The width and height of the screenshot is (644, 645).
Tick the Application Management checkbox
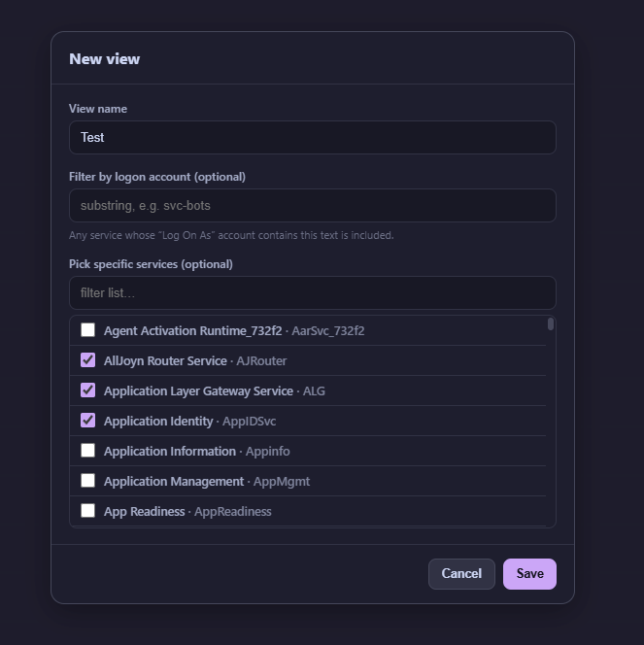pyautogui.click(x=87, y=481)
